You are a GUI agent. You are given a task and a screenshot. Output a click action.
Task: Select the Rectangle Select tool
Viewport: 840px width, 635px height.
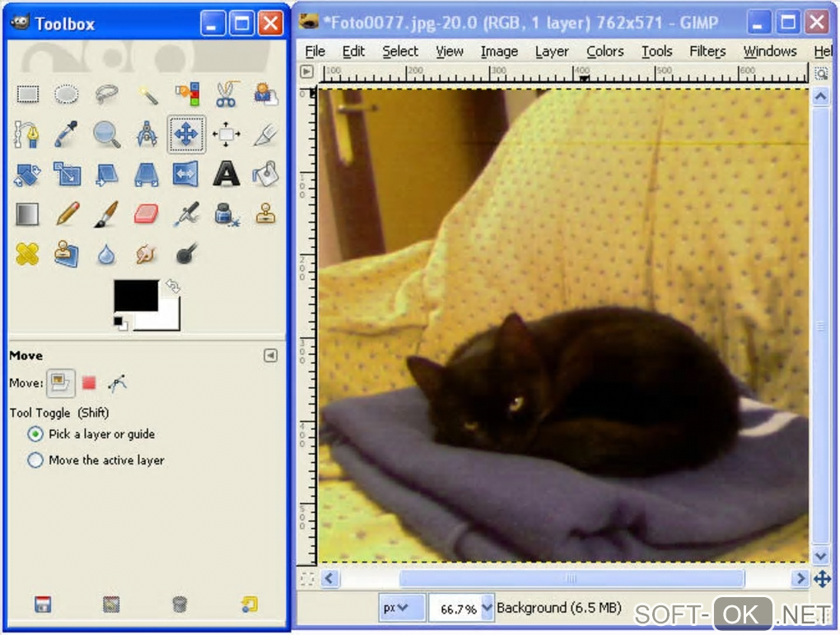click(27, 95)
